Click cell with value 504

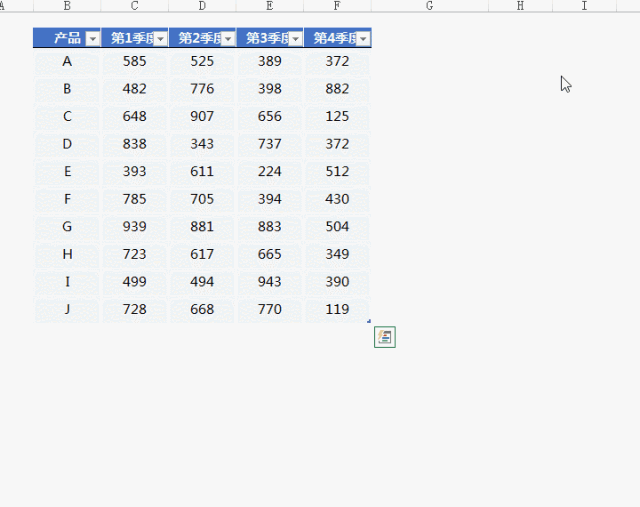tap(337, 227)
